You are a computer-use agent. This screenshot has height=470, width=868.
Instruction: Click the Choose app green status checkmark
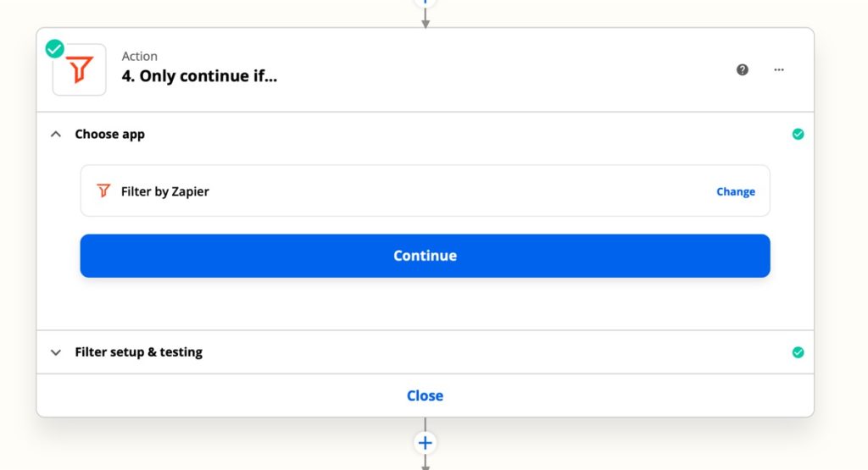click(x=798, y=135)
